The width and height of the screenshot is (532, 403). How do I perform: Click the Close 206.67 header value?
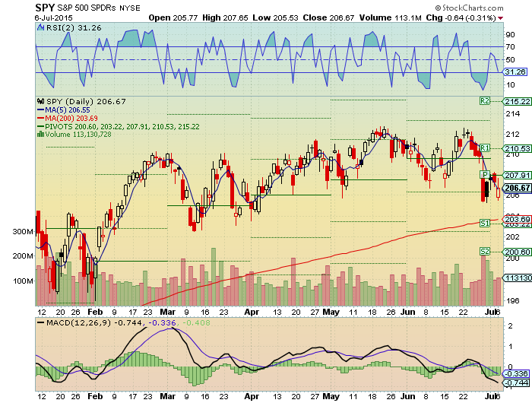[328, 18]
